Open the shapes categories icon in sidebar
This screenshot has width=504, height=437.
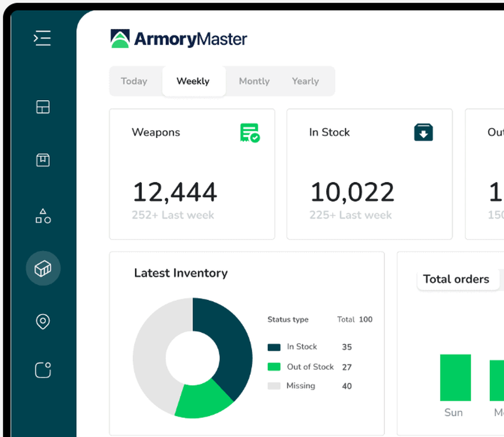(x=43, y=216)
